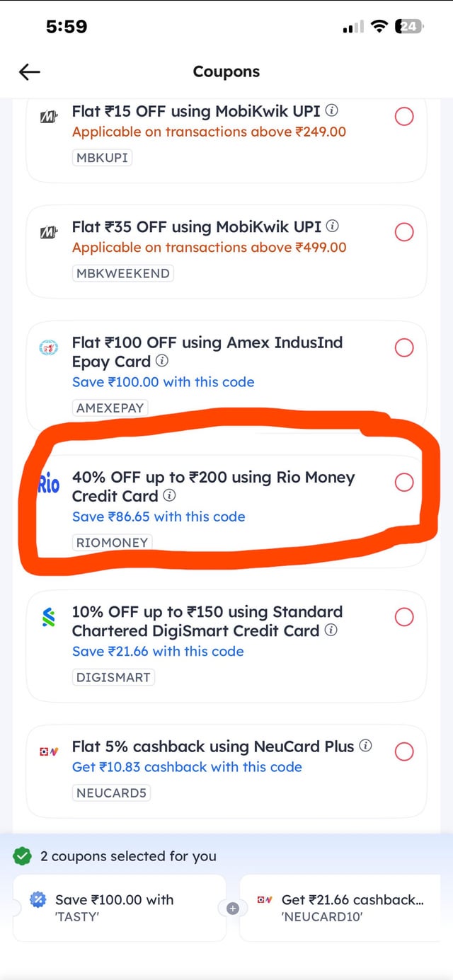The width and height of the screenshot is (453, 980).
Task: Select the RIOMONEY coupon radio button
Action: coord(404,482)
